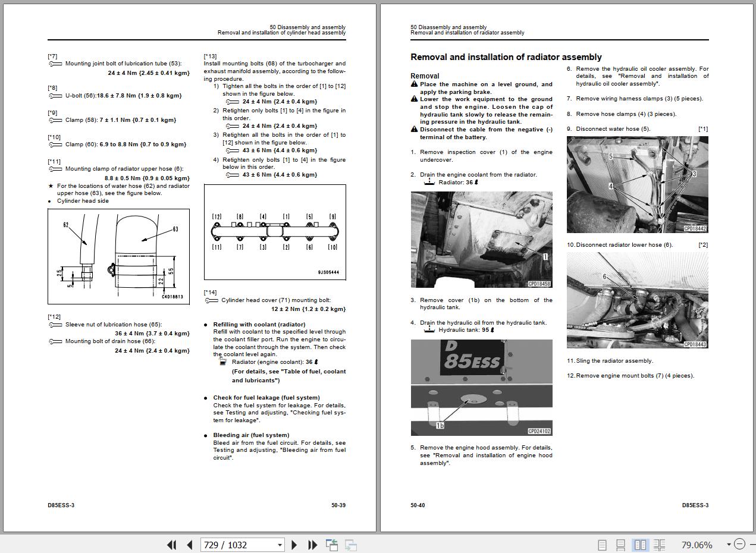Jump to the last page
756x553 pixels.
[x=312, y=545]
